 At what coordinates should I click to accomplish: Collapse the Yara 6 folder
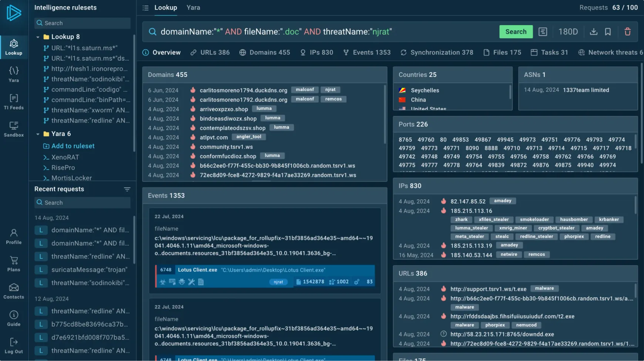38,134
